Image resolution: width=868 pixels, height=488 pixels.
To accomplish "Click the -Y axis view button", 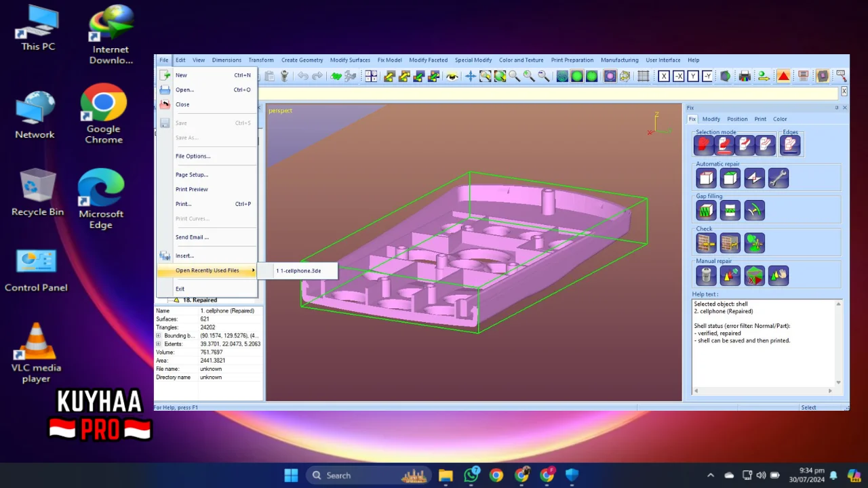I will click(x=707, y=77).
